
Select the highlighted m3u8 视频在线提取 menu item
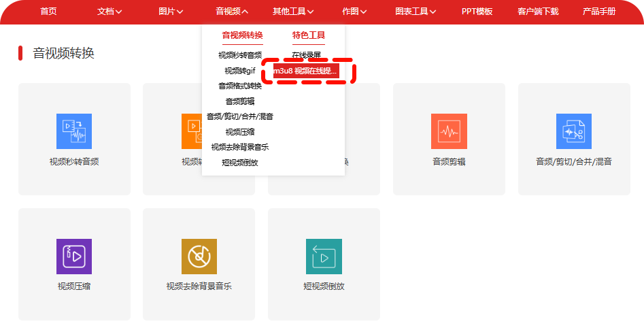click(x=305, y=71)
